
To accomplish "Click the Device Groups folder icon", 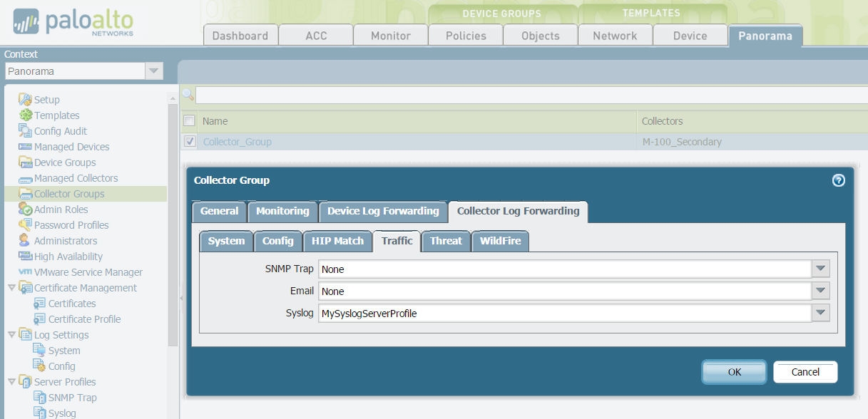I will [x=26, y=162].
